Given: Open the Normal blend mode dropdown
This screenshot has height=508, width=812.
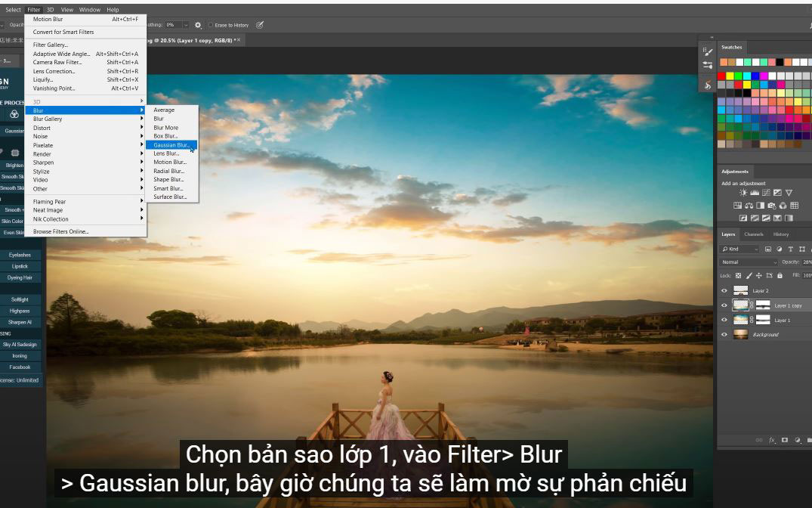Looking at the screenshot, I should tap(749, 262).
